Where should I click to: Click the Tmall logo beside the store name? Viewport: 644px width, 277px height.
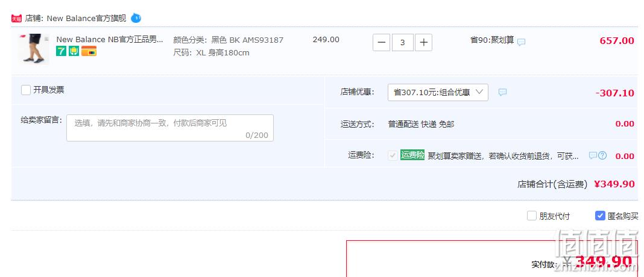[16, 19]
